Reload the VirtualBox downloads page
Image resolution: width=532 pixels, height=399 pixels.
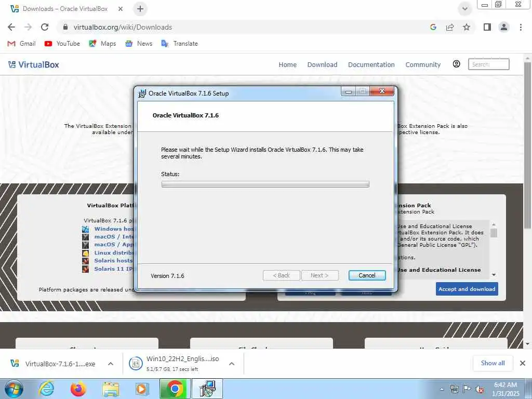click(45, 27)
